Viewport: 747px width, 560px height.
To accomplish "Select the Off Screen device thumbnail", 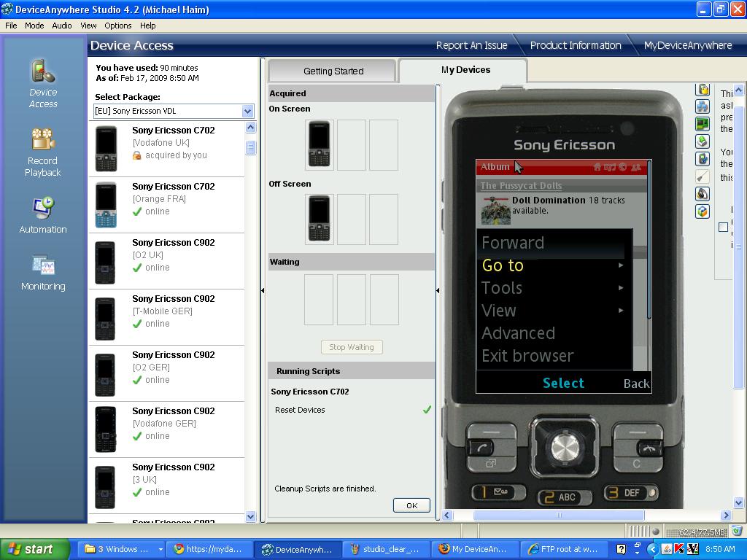I will 320,219.
